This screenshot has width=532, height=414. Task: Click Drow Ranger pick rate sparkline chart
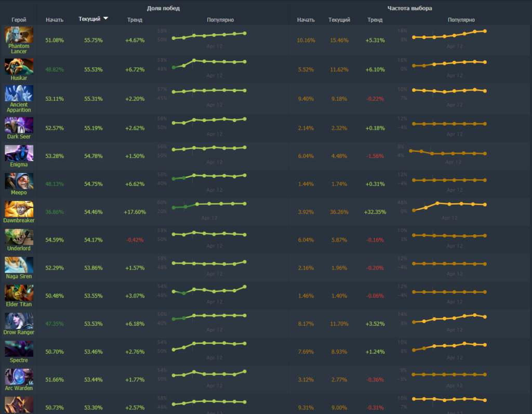(449, 318)
